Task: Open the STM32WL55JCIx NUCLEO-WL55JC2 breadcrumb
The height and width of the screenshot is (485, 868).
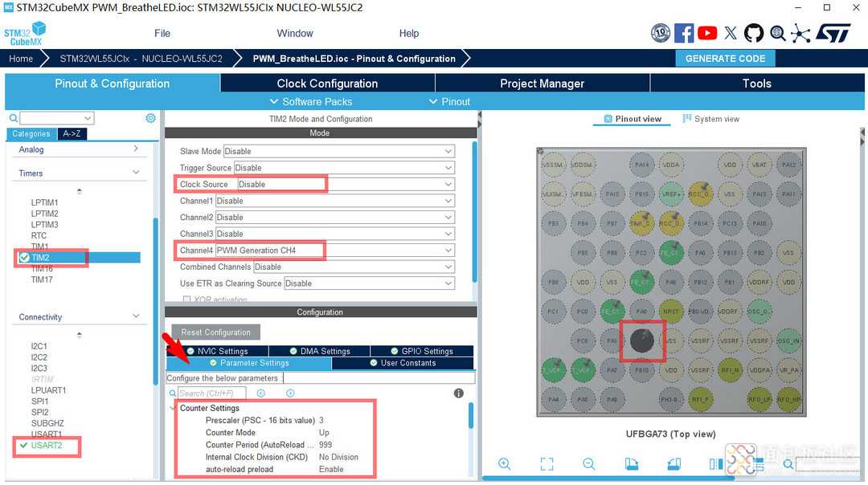Action: (x=141, y=59)
